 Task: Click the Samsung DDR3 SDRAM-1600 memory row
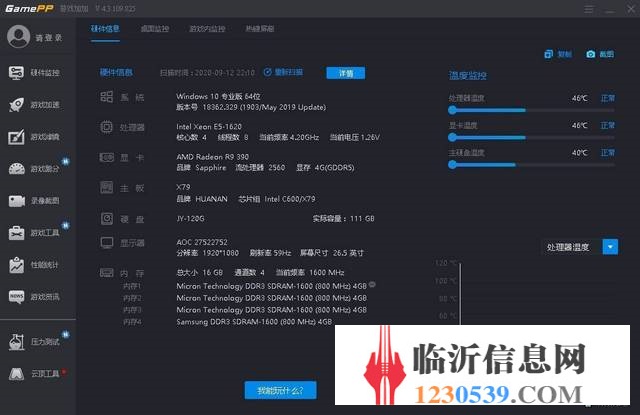[254, 322]
